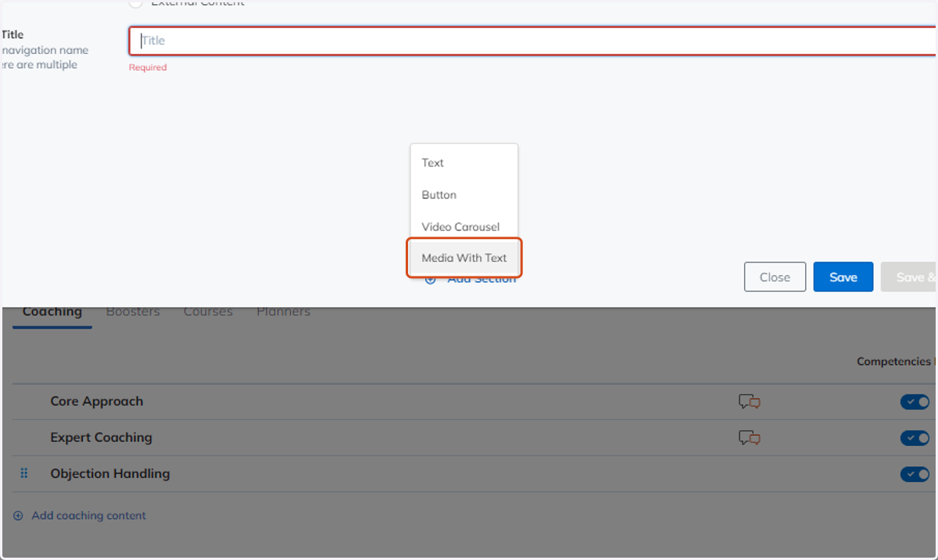938x560 pixels.
Task: Switch to the Courses tab
Action: tap(208, 312)
